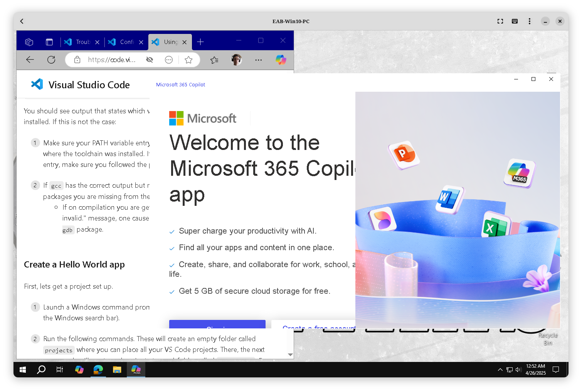This screenshot has width=582, height=392.
Task: Open a new tab in Edge
Action: click(x=200, y=42)
